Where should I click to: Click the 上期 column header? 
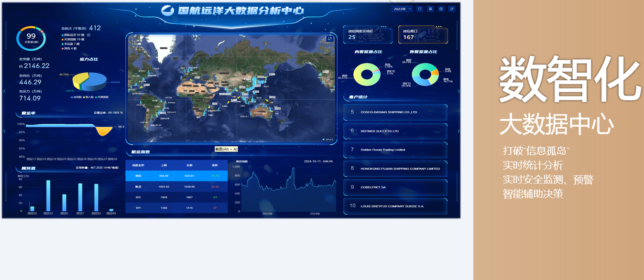pos(164,165)
